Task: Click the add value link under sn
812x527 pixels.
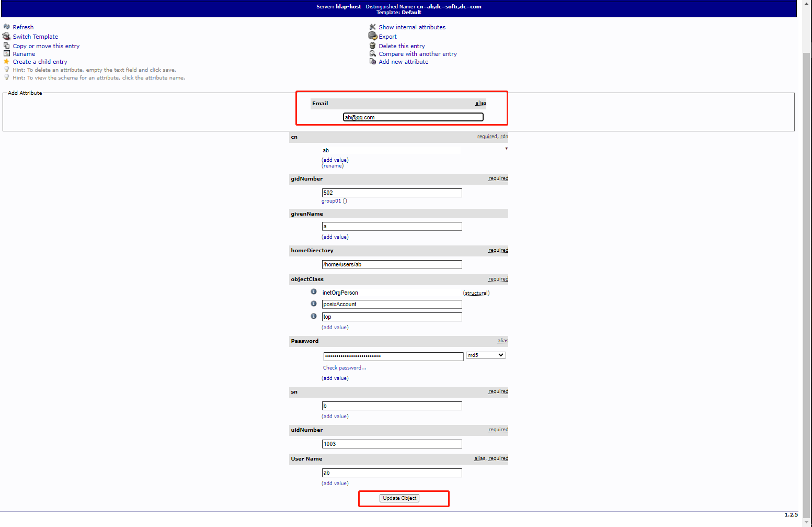Action: coord(335,416)
